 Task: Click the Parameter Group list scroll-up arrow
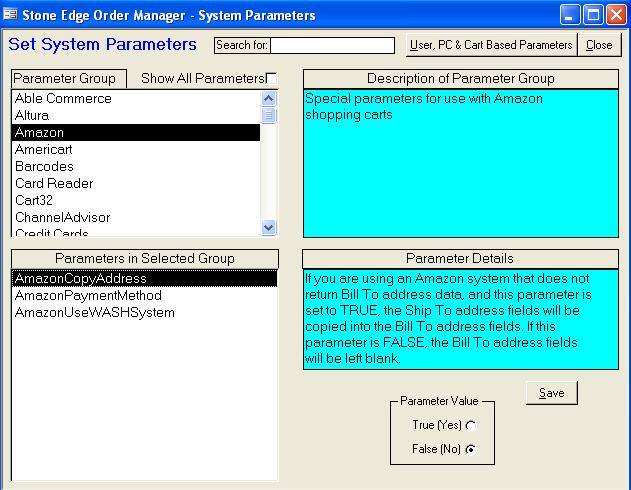point(268,99)
